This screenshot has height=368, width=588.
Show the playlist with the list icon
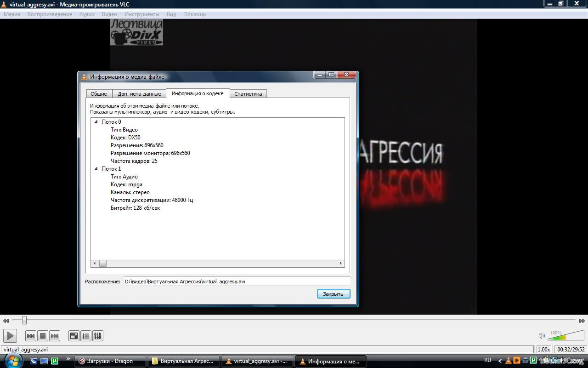[86, 336]
